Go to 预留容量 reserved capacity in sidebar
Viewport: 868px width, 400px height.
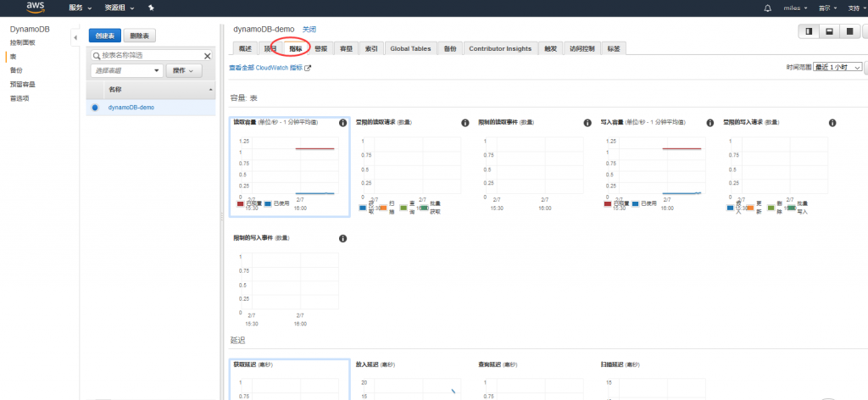point(23,85)
